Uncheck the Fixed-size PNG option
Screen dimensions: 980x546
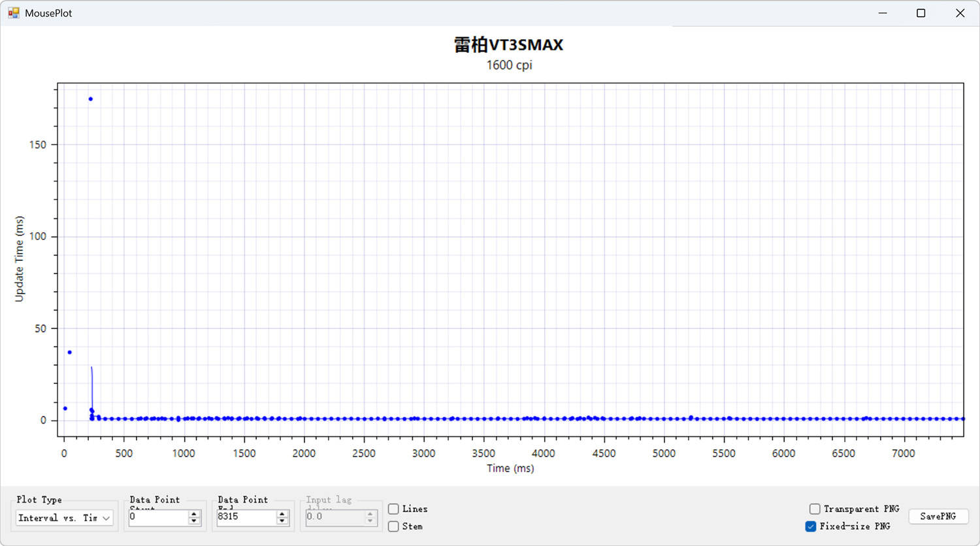(x=811, y=526)
